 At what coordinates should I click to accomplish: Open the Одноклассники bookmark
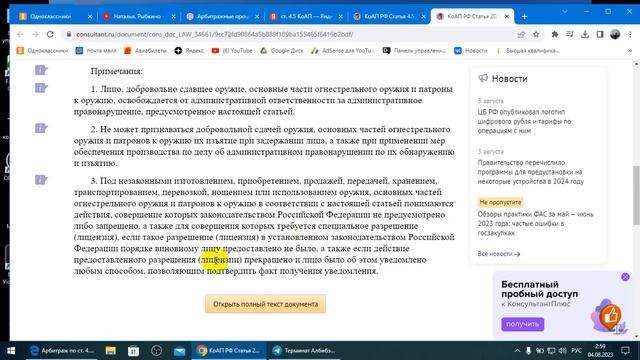(x=42, y=51)
